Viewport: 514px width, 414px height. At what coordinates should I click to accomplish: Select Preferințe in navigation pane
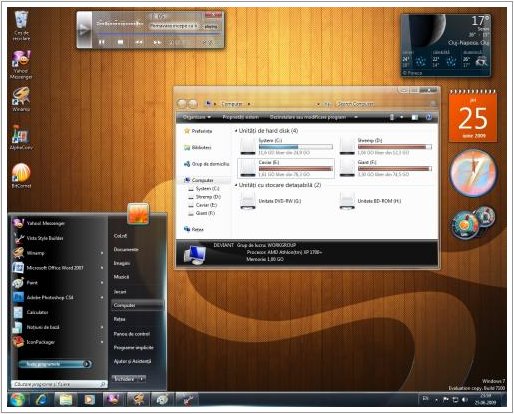tap(198, 131)
